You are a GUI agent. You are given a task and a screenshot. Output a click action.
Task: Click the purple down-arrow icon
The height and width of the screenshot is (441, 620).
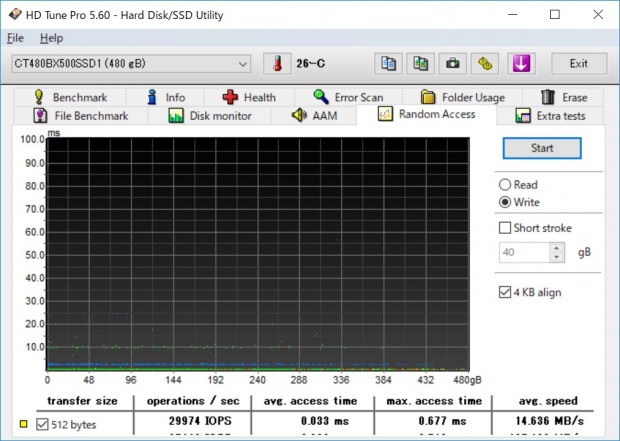[522, 64]
